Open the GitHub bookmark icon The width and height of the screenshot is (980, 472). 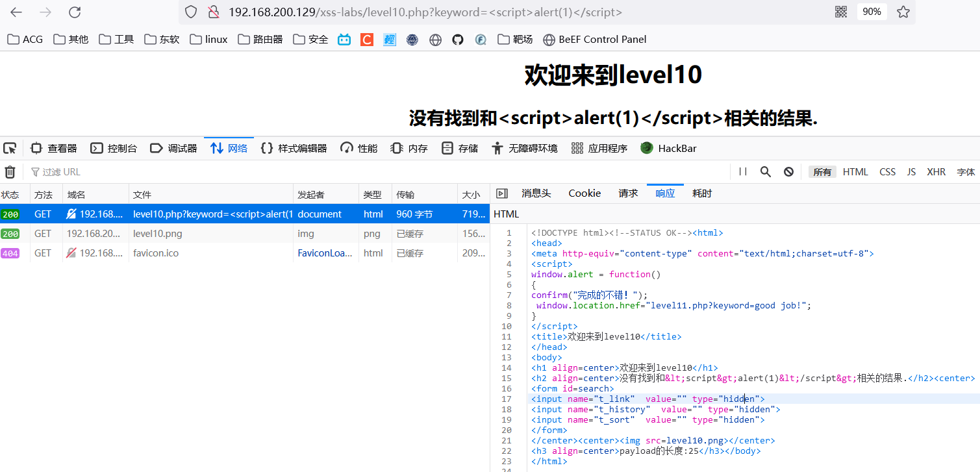tap(458, 40)
